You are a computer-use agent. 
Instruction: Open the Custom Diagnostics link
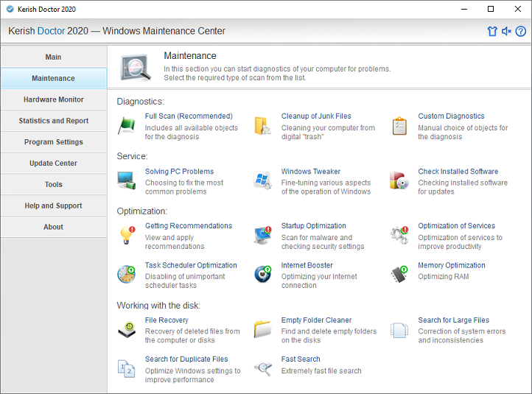coord(451,116)
